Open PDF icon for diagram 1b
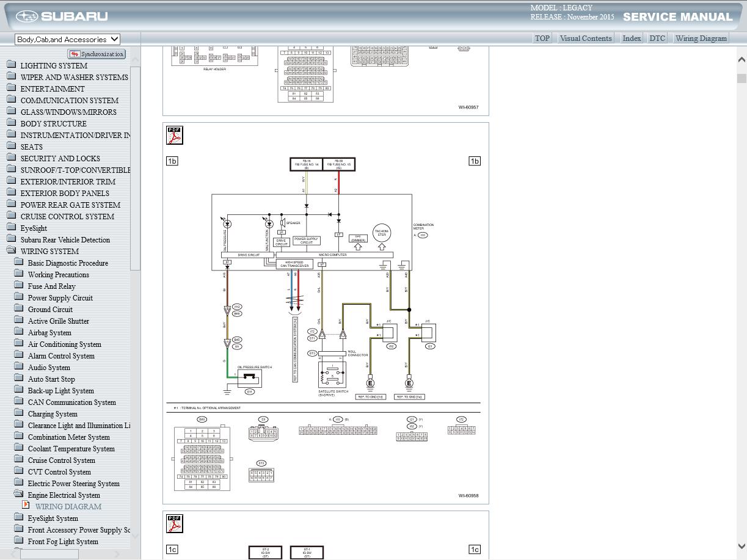747x560 pixels. [x=175, y=135]
